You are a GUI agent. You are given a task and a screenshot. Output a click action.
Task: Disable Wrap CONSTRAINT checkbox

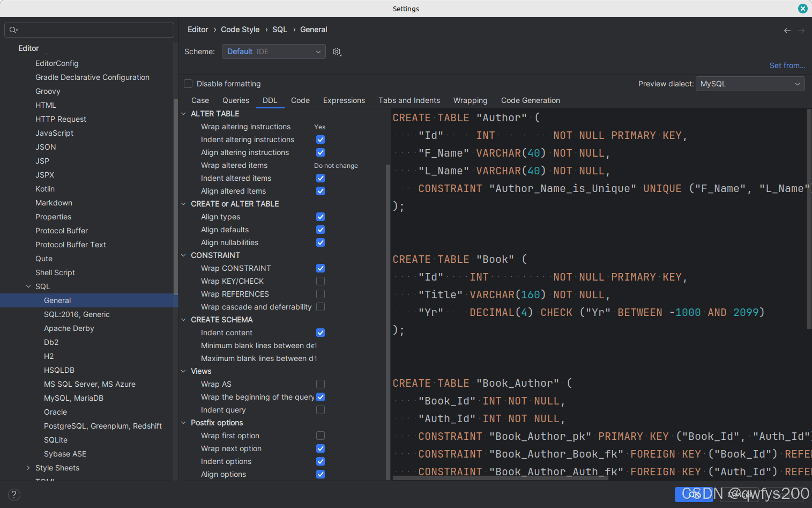(x=321, y=268)
